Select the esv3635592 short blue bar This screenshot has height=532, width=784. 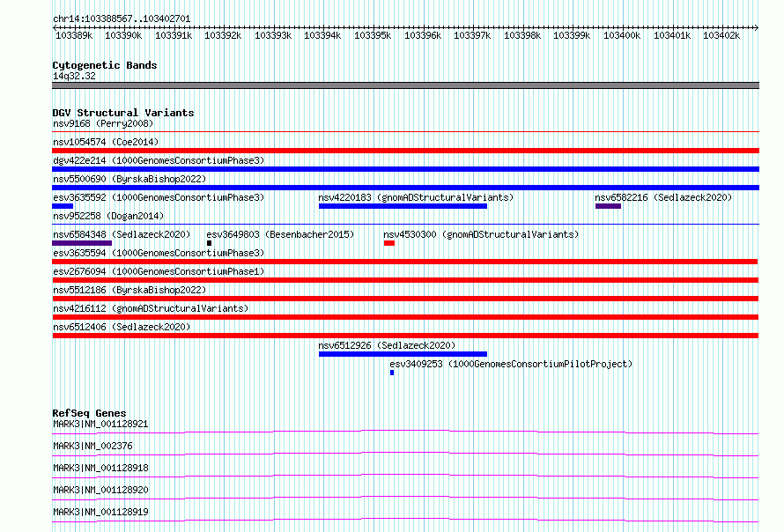tap(63, 206)
